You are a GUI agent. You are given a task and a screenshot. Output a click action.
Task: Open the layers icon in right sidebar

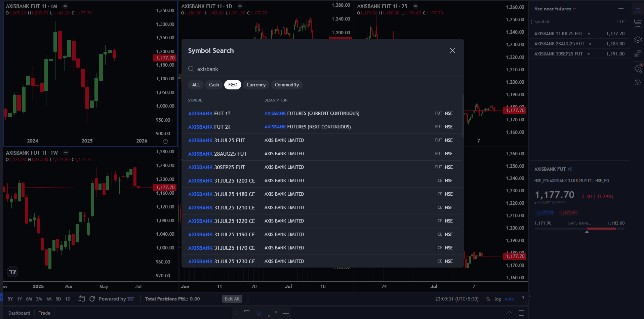[638, 39]
